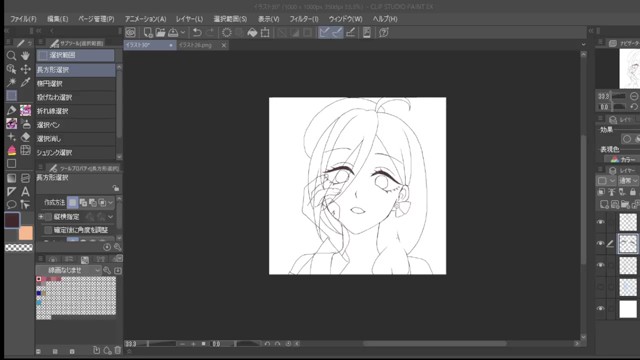Viewport: 640px width, 360px height.
Task: Select the 楕円選択 sub tool
Action: (x=76, y=84)
